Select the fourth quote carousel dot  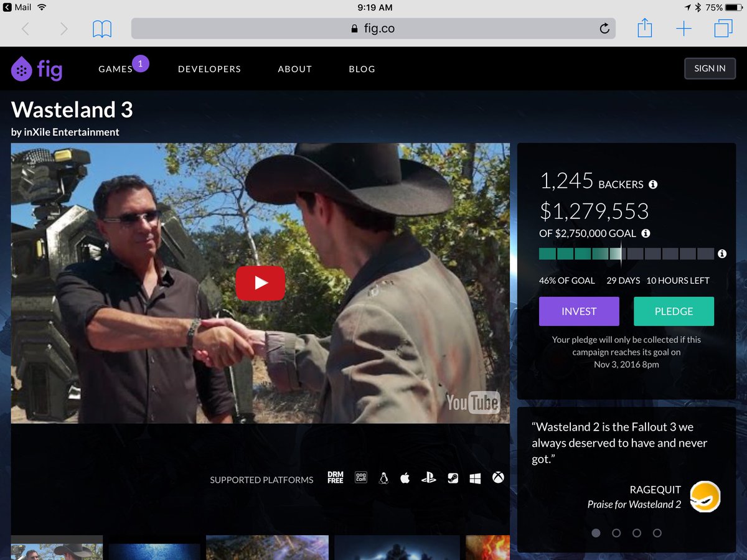click(657, 533)
